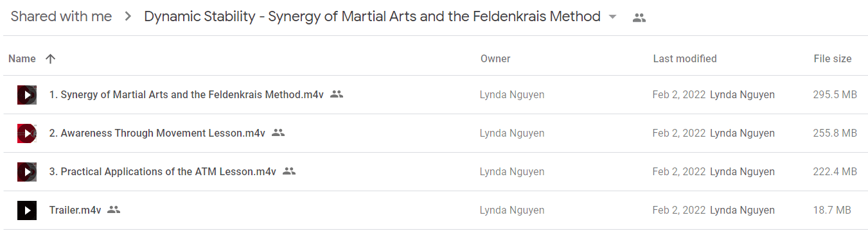Viewport: 868px width, 231px height.
Task: Click the shared people icon beside the folder title
Action: pos(639,18)
